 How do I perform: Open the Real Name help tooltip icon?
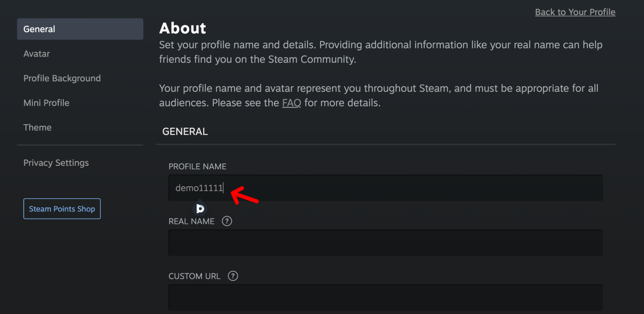pos(227,221)
